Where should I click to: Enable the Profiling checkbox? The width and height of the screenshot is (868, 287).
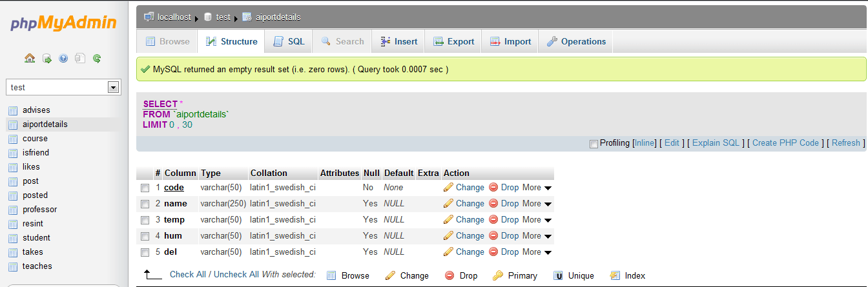pos(594,144)
